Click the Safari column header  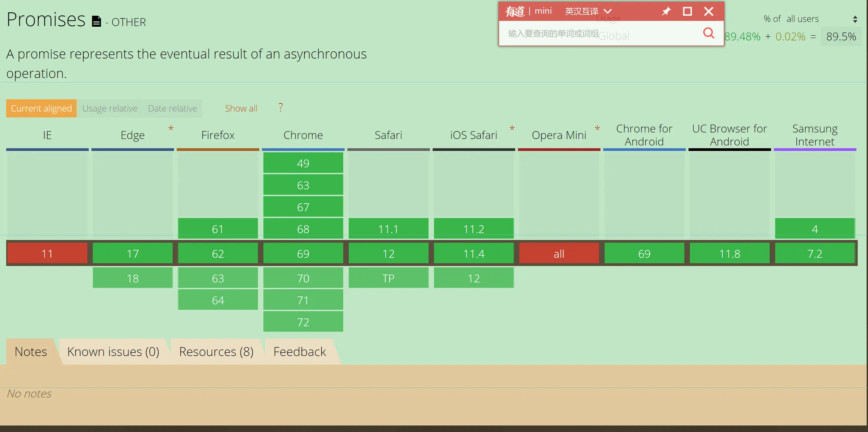tap(388, 135)
